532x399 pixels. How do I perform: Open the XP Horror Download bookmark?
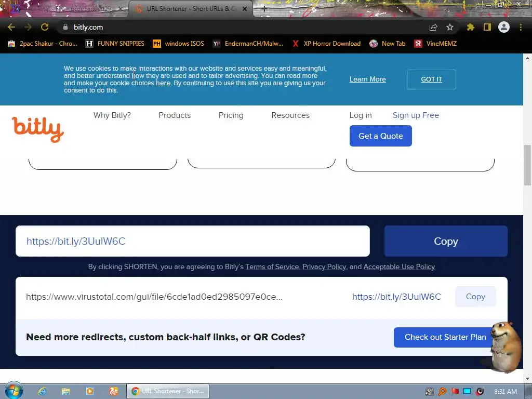point(326,44)
